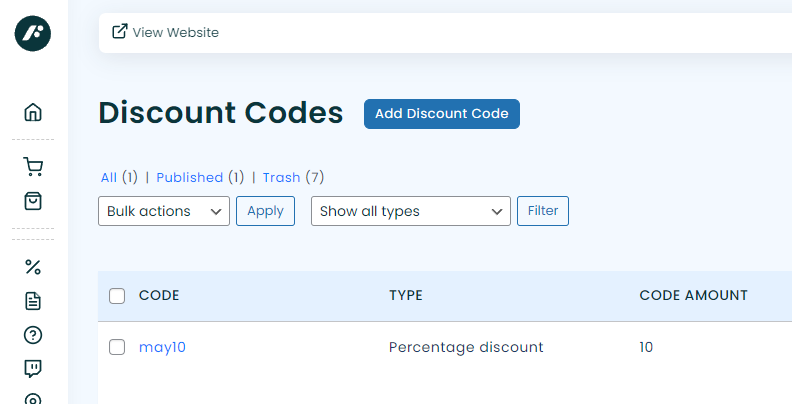The height and width of the screenshot is (404, 792).
Task: Show Published discount codes
Action: (189, 177)
